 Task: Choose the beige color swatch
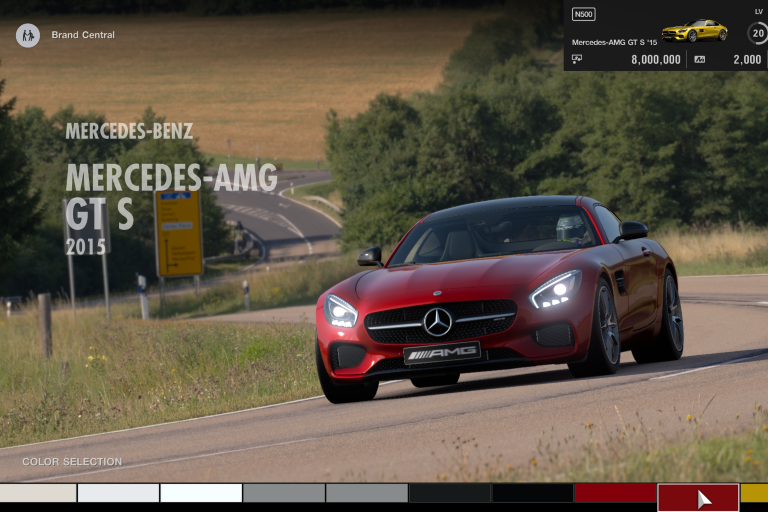pos(38,493)
